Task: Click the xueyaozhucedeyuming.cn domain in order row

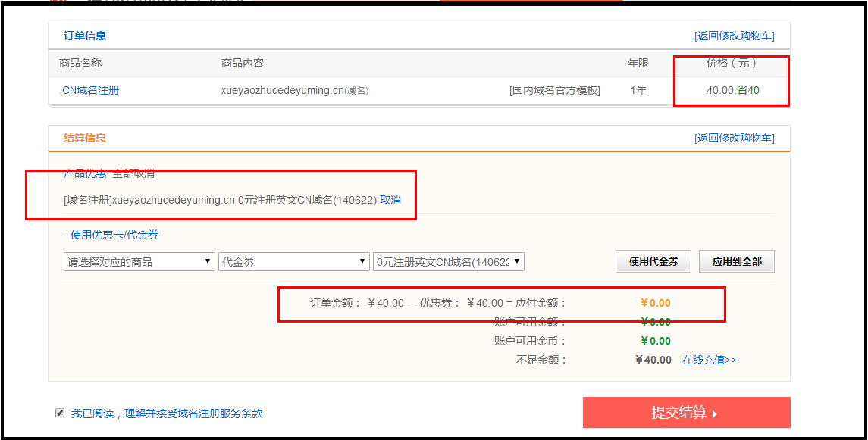Action: (282, 90)
